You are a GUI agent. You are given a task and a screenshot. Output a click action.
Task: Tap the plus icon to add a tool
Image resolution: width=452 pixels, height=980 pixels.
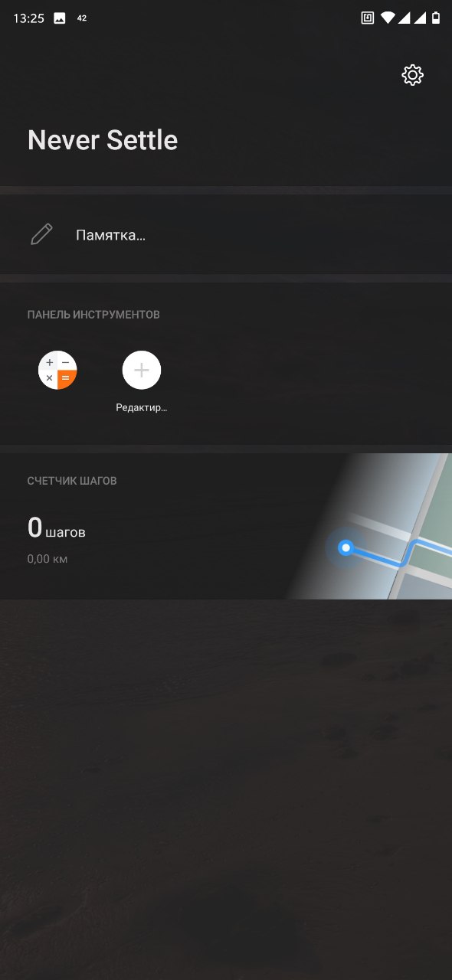tap(142, 371)
